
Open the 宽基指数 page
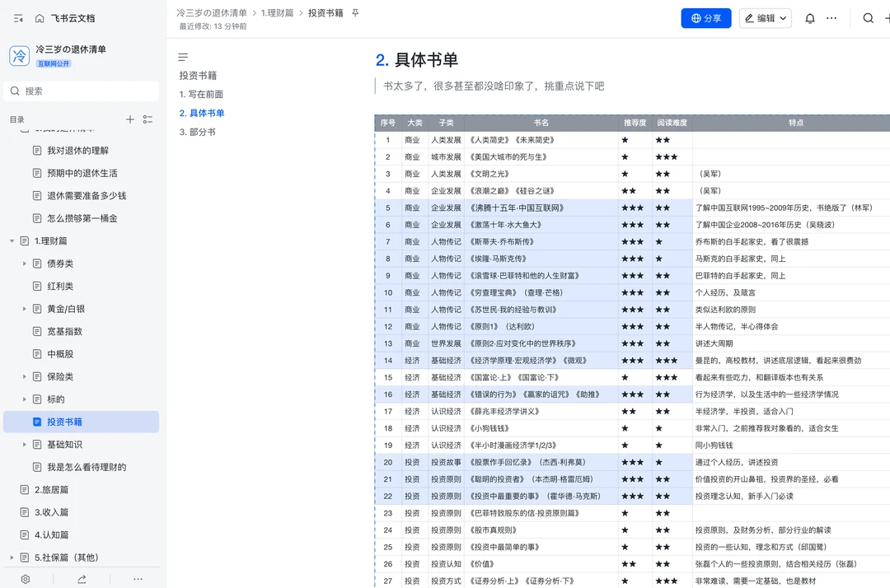tap(65, 331)
